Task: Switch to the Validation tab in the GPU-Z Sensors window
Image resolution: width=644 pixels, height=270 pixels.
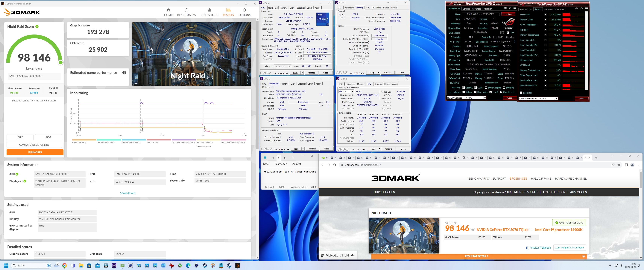Action: (559, 10)
